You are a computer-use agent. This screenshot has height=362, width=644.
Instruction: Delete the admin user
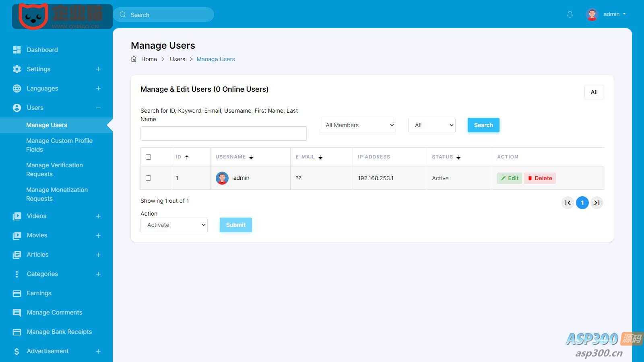pyautogui.click(x=540, y=178)
